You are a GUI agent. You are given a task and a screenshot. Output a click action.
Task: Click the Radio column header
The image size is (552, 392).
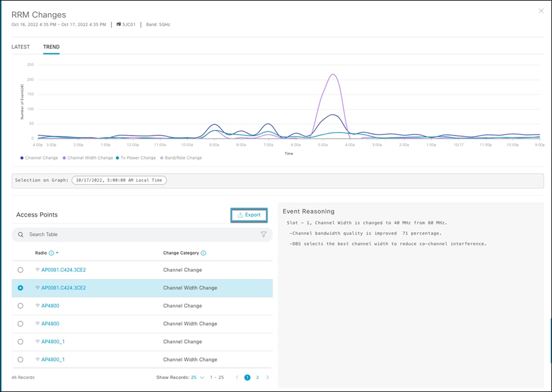pyautogui.click(x=41, y=253)
